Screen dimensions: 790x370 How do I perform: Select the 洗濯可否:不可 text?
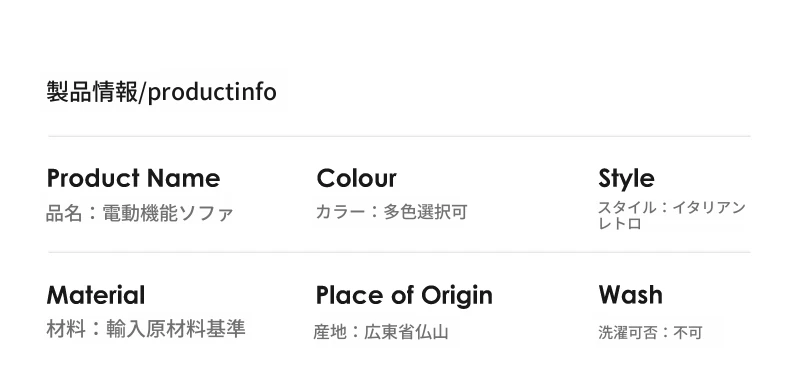(650, 333)
